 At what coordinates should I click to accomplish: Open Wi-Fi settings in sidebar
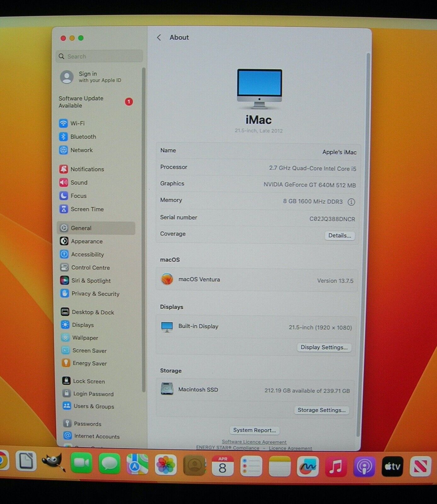click(x=72, y=123)
